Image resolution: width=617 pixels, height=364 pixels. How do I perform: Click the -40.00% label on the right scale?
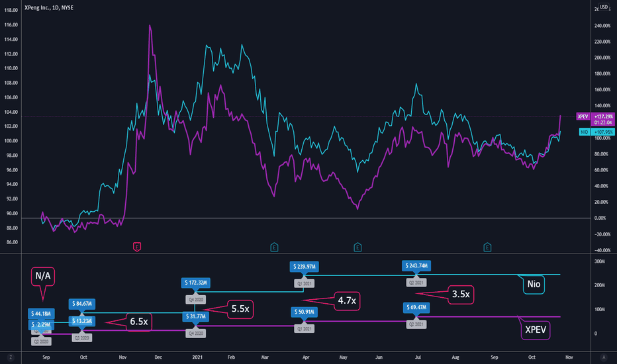(602, 250)
